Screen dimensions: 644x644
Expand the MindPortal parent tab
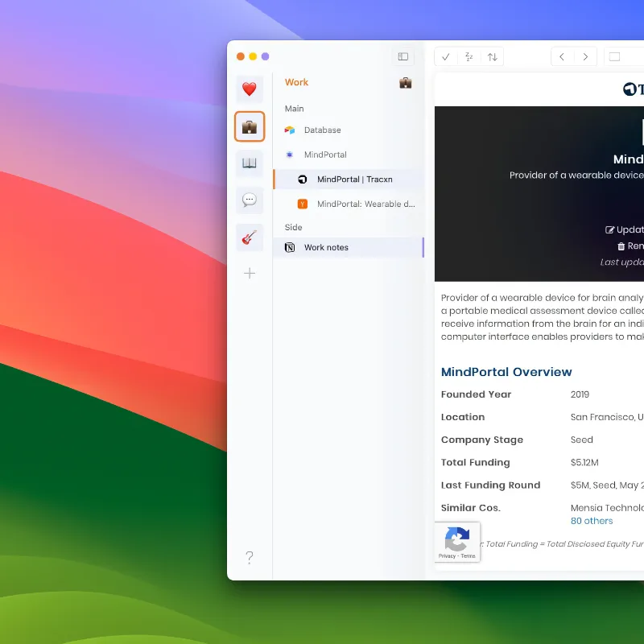325,155
